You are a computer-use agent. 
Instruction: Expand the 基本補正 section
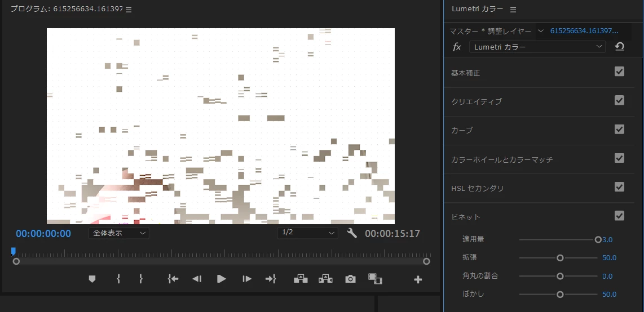[465, 73]
